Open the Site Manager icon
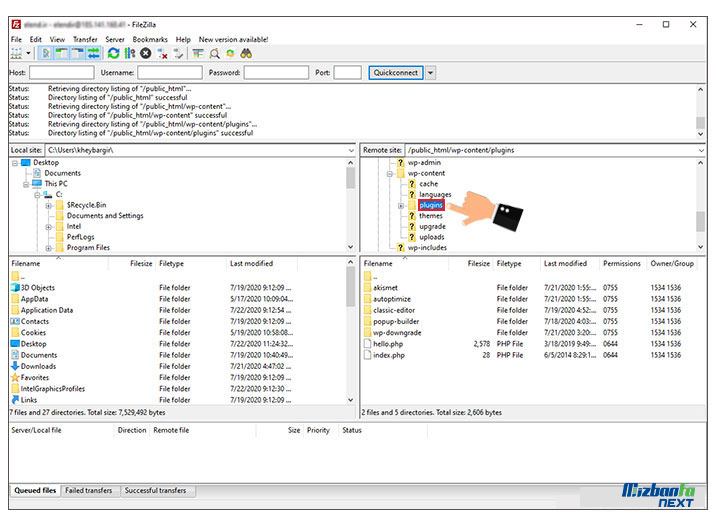This screenshot has width=716, height=518. [x=16, y=54]
